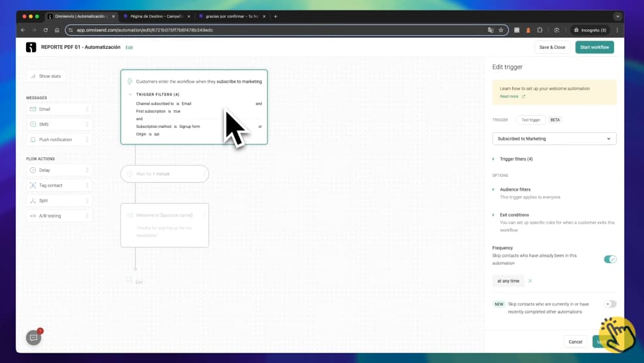
Task: Click 'First subscription is true' filter
Action: pyautogui.click(x=158, y=112)
